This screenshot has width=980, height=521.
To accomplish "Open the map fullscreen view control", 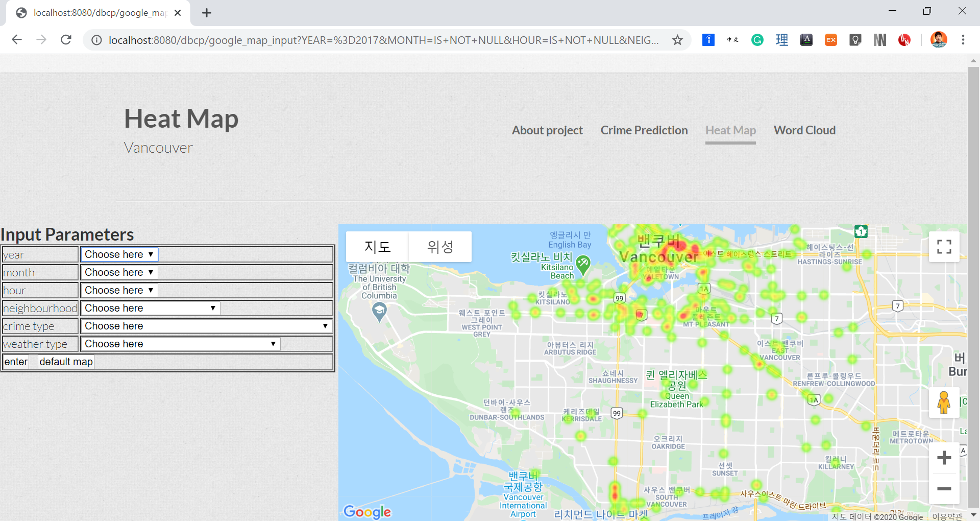I will [x=944, y=247].
